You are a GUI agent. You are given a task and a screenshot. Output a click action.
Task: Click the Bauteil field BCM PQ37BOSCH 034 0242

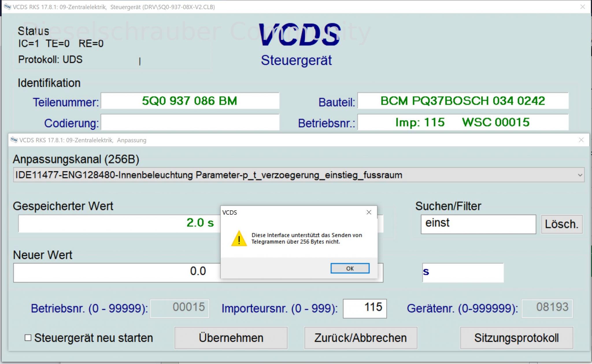point(463,101)
